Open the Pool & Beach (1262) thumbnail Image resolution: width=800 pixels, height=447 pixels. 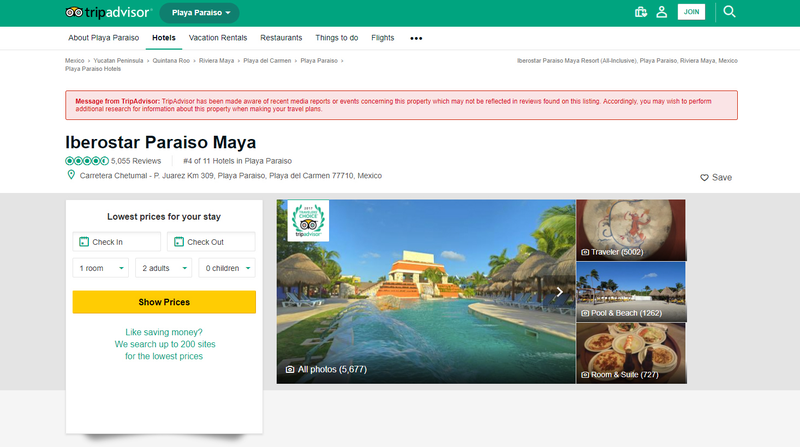(x=631, y=292)
